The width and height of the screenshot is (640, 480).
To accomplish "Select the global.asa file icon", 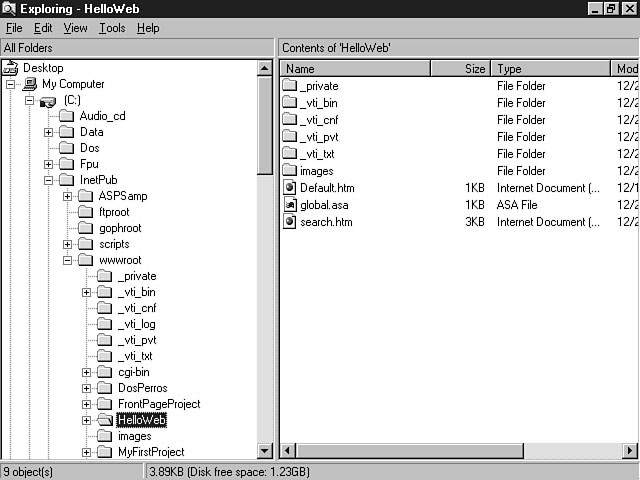I will coord(290,205).
